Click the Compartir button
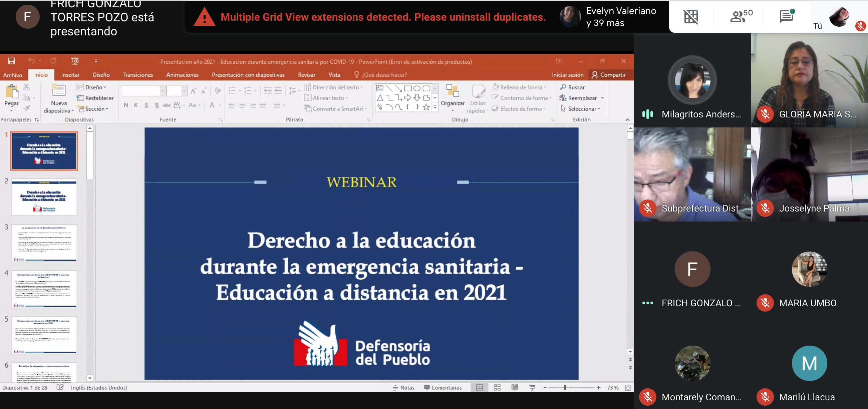This screenshot has width=868, height=409. [609, 75]
